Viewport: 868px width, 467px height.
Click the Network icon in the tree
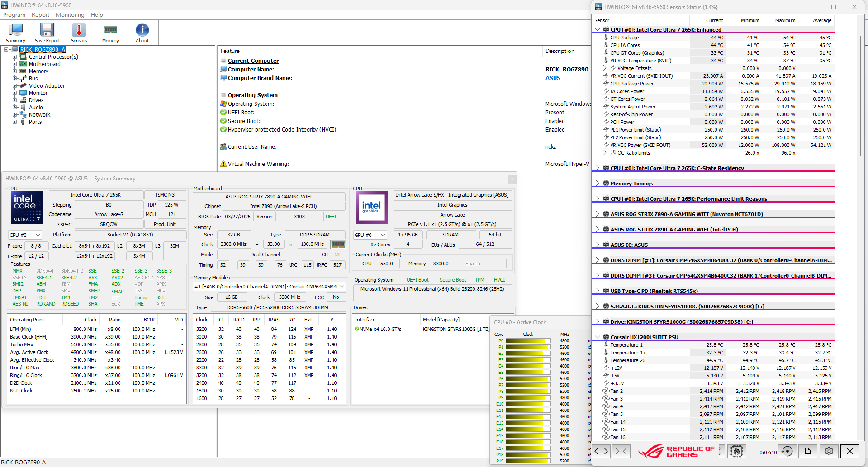pos(23,115)
